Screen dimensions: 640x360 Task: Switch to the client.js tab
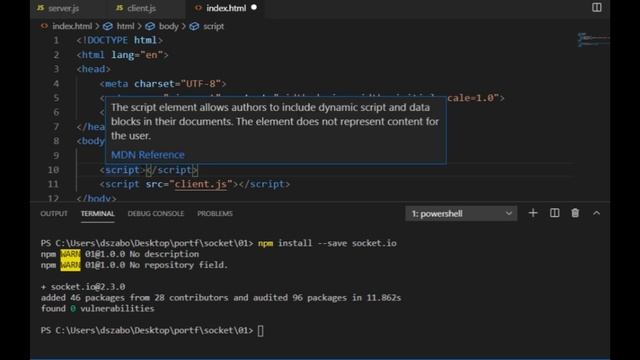(x=137, y=8)
